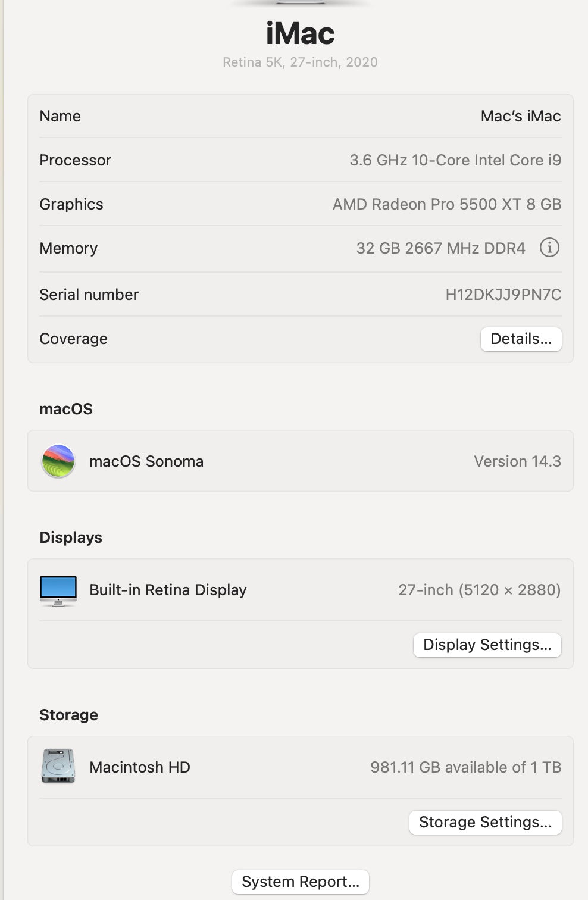The image size is (588, 900).
Task: Click the Built-in Retina Display monitor icon
Action: point(58,590)
